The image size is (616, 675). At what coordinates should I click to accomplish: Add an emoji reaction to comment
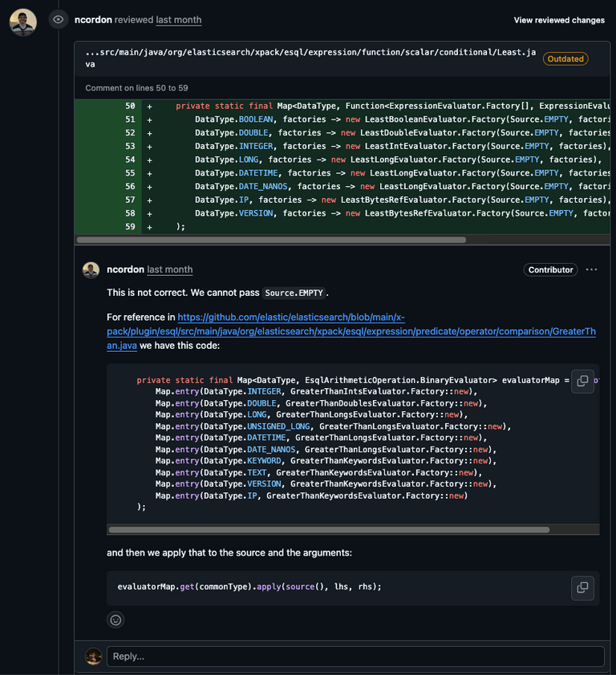pyautogui.click(x=116, y=620)
